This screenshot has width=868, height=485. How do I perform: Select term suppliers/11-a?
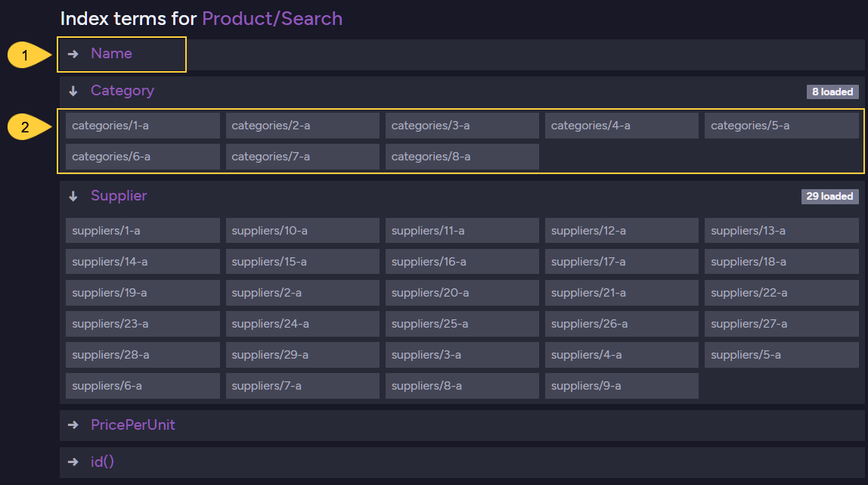pyautogui.click(x=462, y=231)
